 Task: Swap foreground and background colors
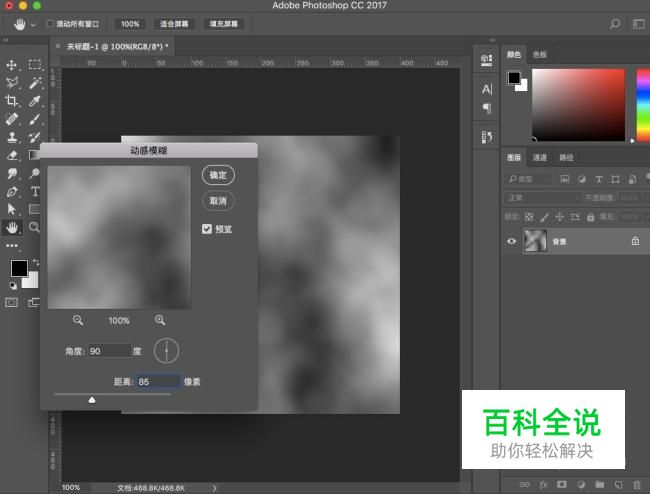tap(36, 262)
